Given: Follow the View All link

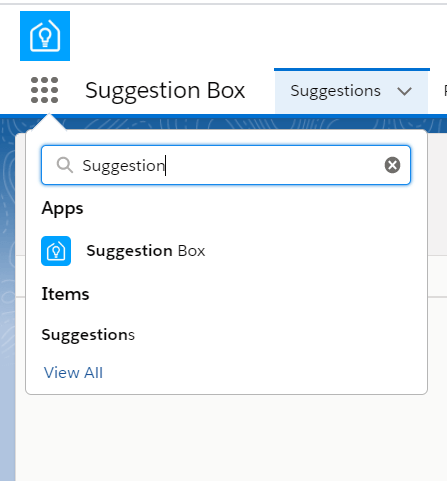Looking at the screenshot, I should [73, 373].
